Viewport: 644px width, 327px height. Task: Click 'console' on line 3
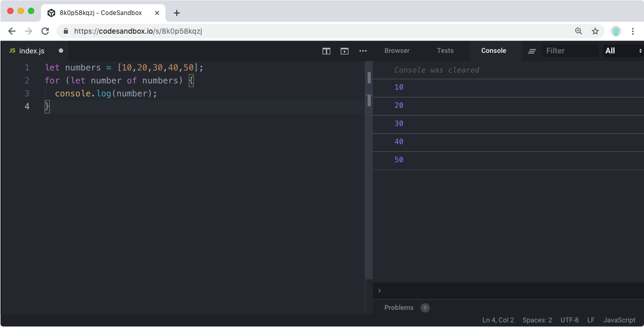(x=73, y=93)
